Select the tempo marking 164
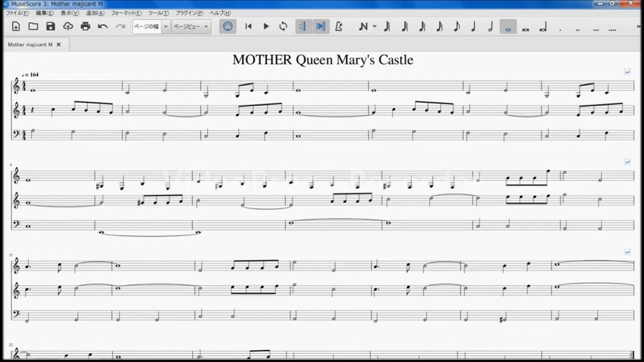Viewport: 644px width, 362px height. pyautogui.click(x=30, y=74)
